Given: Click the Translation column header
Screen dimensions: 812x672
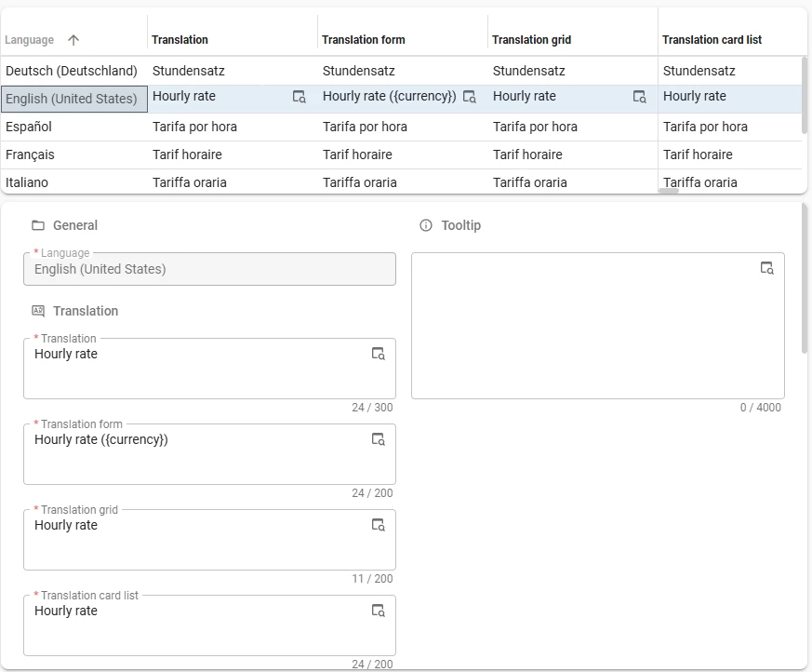Looking at the screenshot, I should 180,40.
